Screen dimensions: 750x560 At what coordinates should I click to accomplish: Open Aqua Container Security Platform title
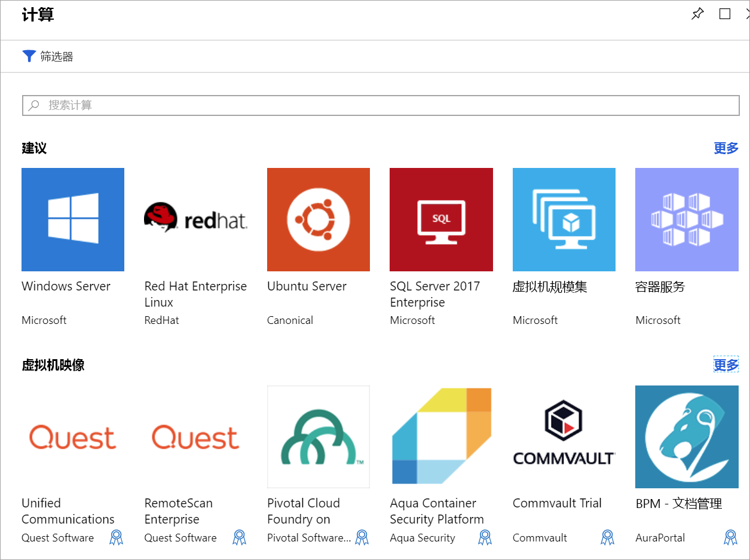(437, 511)
